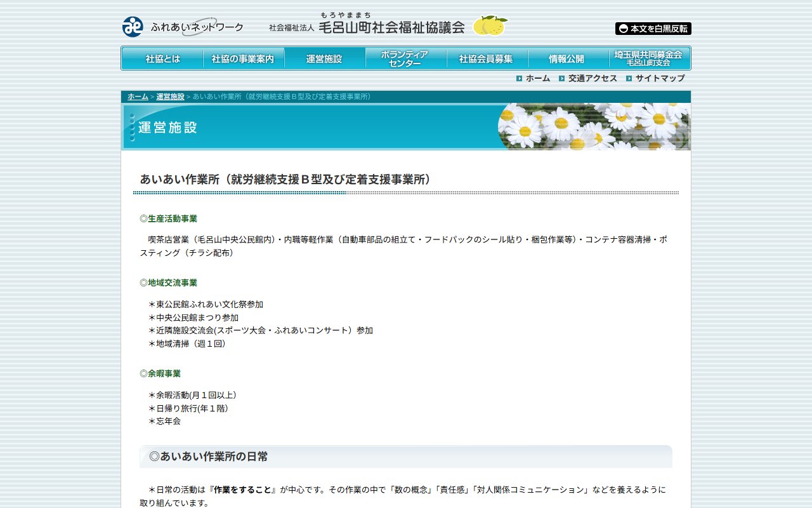Open the 情報公開 menu tab

[568, 58]
